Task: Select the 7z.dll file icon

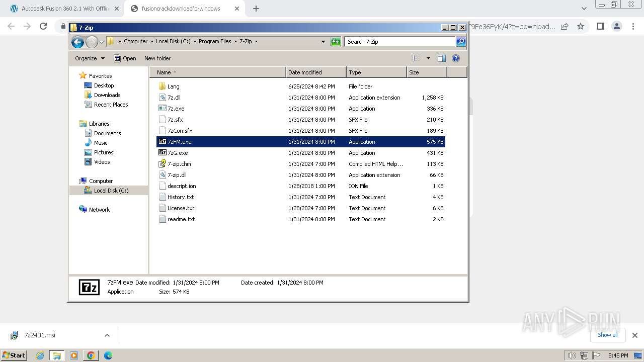Action: click(162, 98)
